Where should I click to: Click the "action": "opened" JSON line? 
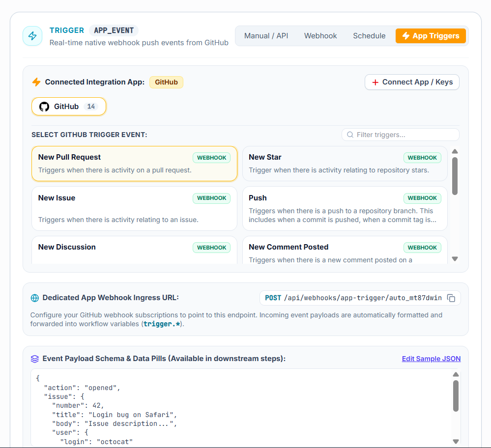(82, 388)
